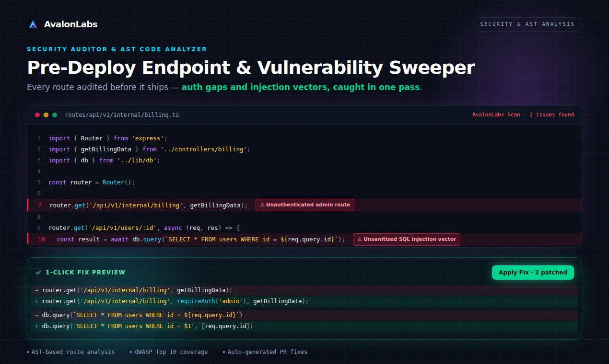Click the green window dot

tap(55, 115)
